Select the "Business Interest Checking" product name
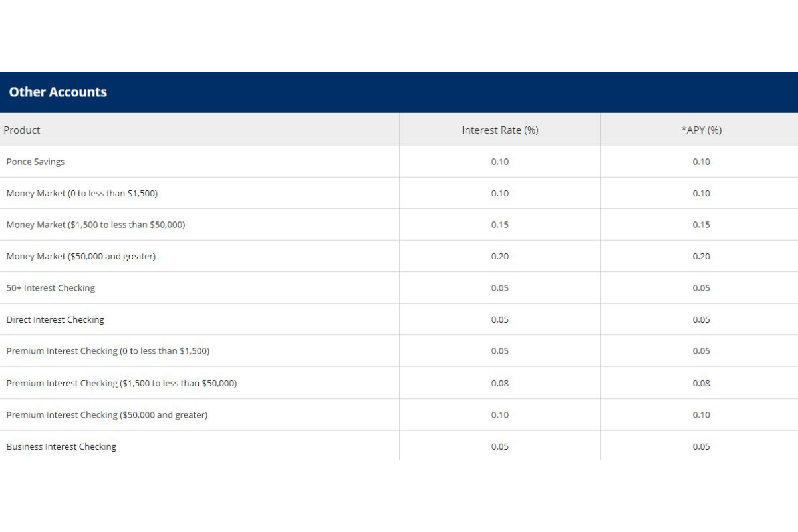Viewport: 798px width, 532px height. coord(61,447)
